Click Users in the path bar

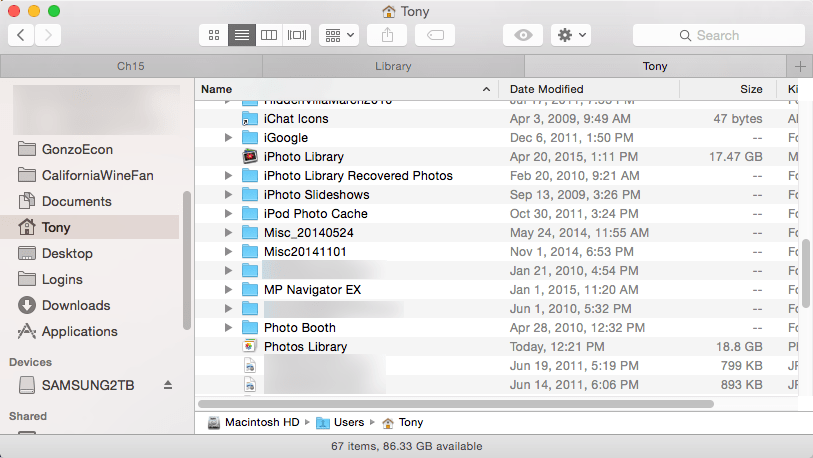pos(340,422)
